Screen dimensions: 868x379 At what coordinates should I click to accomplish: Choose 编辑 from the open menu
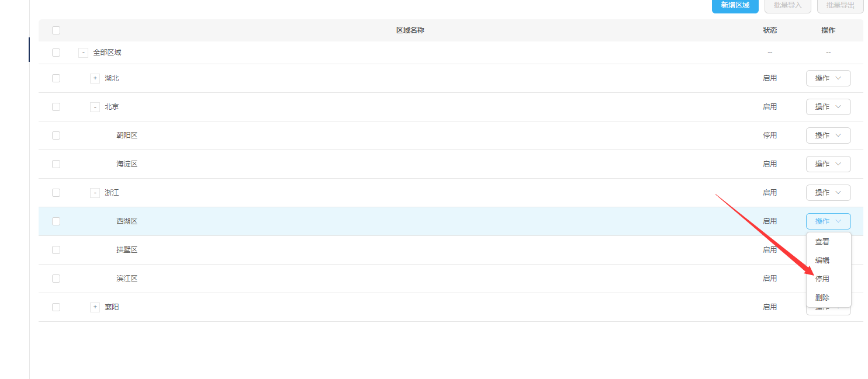click(x=822, y=260)
